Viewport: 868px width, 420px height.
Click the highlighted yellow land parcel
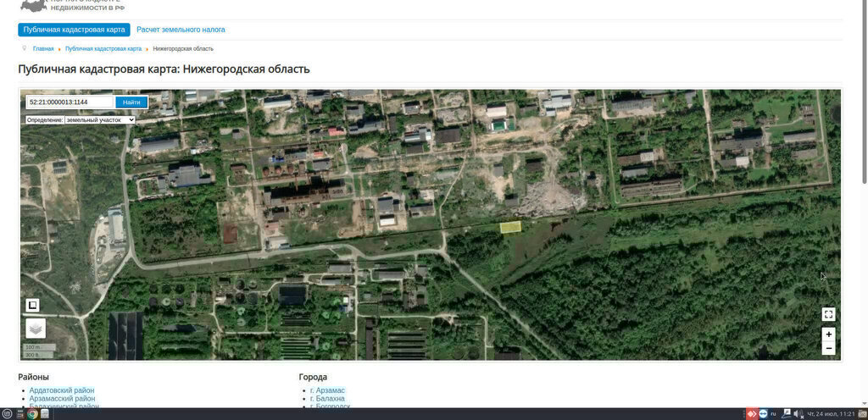click(x=509, y=227)
